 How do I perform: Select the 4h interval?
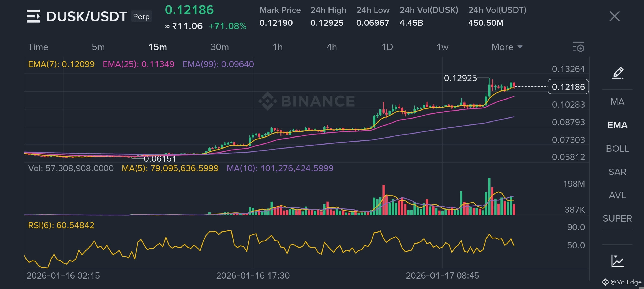(x=332, y=47)
